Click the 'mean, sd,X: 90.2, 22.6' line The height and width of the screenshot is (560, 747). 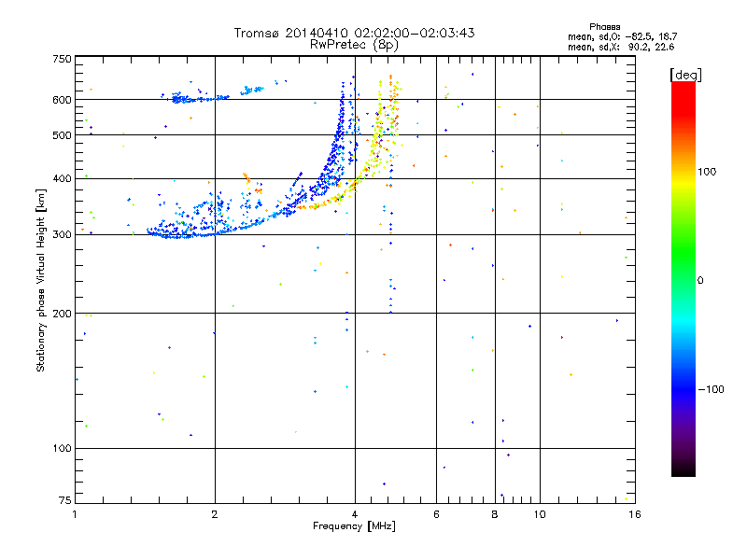pos(621,47)
